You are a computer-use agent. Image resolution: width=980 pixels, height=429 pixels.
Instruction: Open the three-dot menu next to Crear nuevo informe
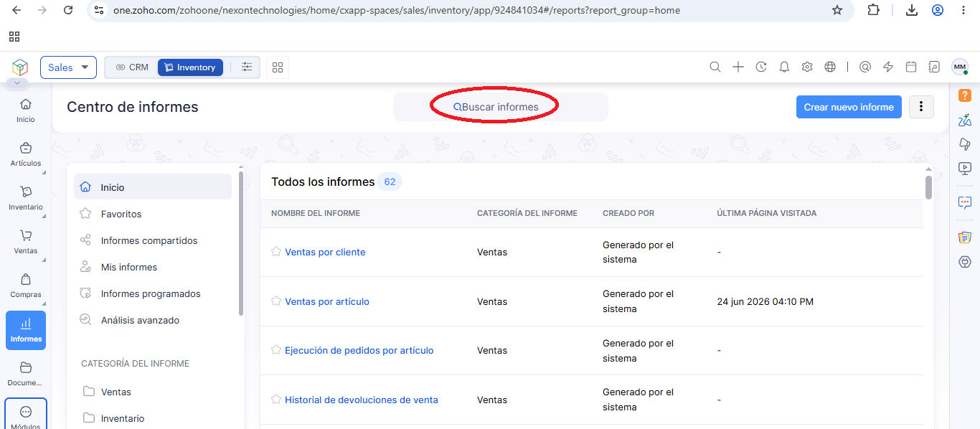[x=921, y=107]
